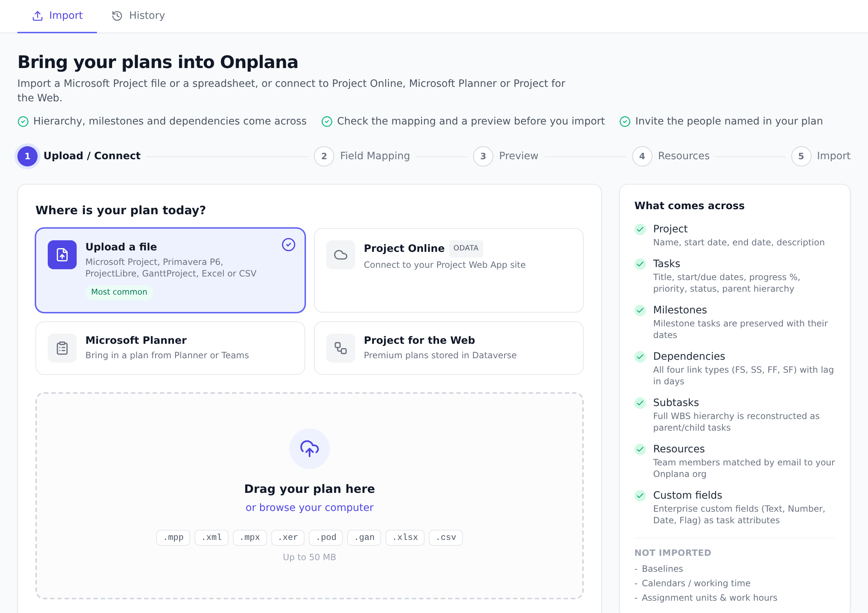Go to step 1 Upload / Connect
Viewport: 868px width, 613px height.
pos(79,156)
